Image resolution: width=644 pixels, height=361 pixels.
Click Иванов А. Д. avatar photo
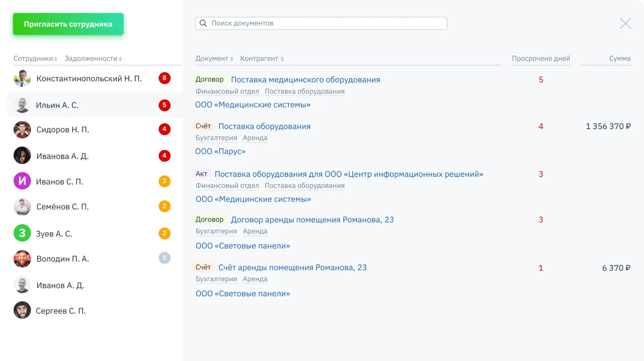(22, 285)
